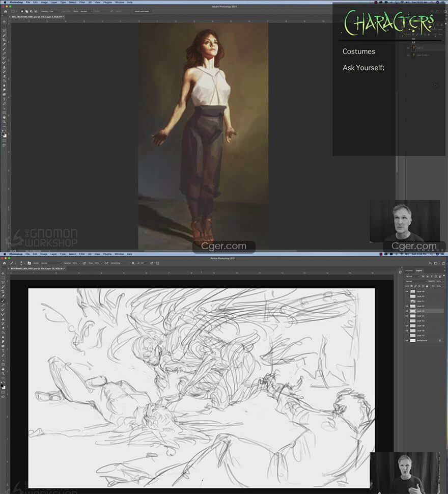Enable airbrush-style build-up icon
Viewport: 448px width, 494px height.
click(107, 263)
